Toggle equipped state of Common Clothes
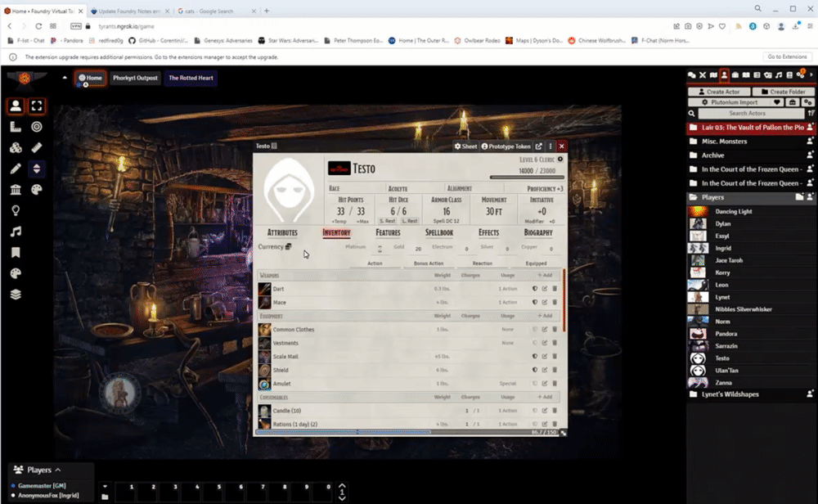Image resolution: width=818 pixels, height=504 pixels. tap(535, 329)
